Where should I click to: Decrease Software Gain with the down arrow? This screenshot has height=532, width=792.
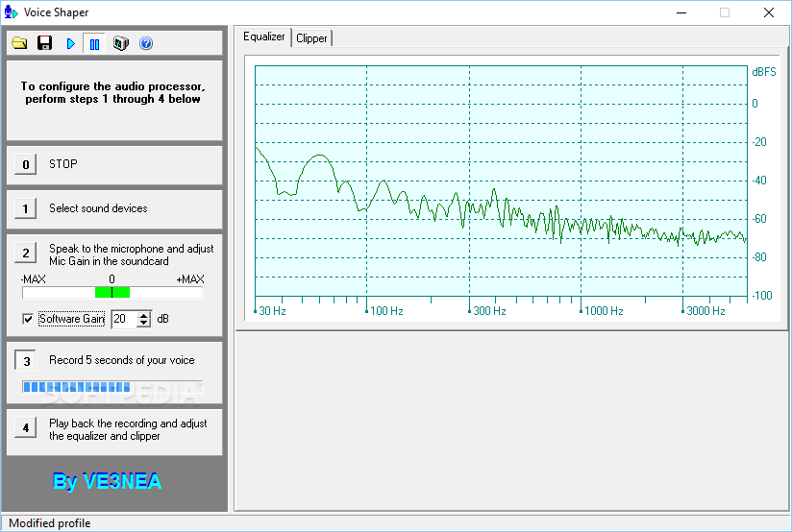[x=144, y=323]
